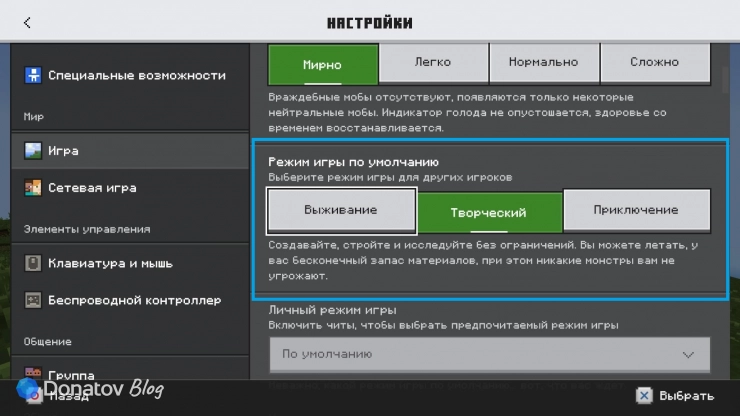740x416 pixels.
Task: Choose Приключение as default game mode
Action: pos(637,210)
